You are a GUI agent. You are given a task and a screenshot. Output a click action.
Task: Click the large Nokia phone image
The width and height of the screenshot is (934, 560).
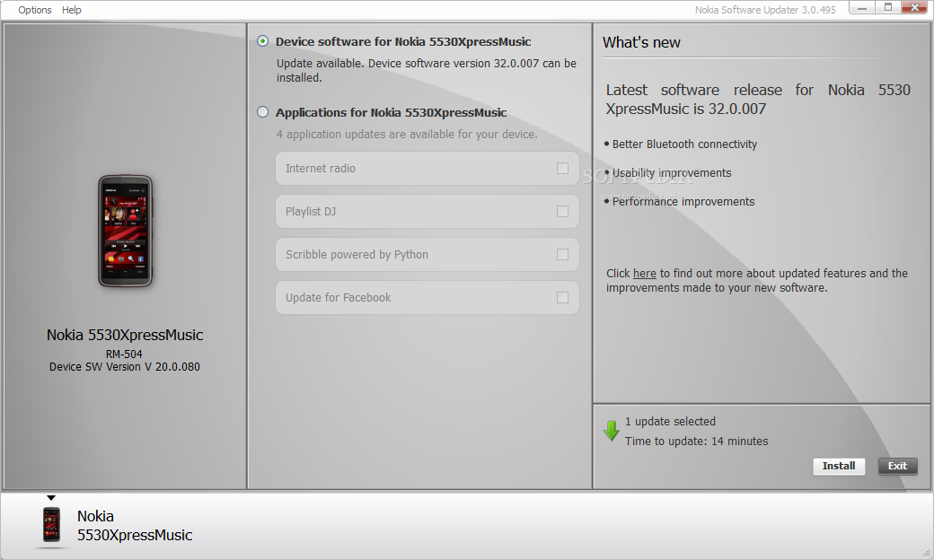point(125,231)
